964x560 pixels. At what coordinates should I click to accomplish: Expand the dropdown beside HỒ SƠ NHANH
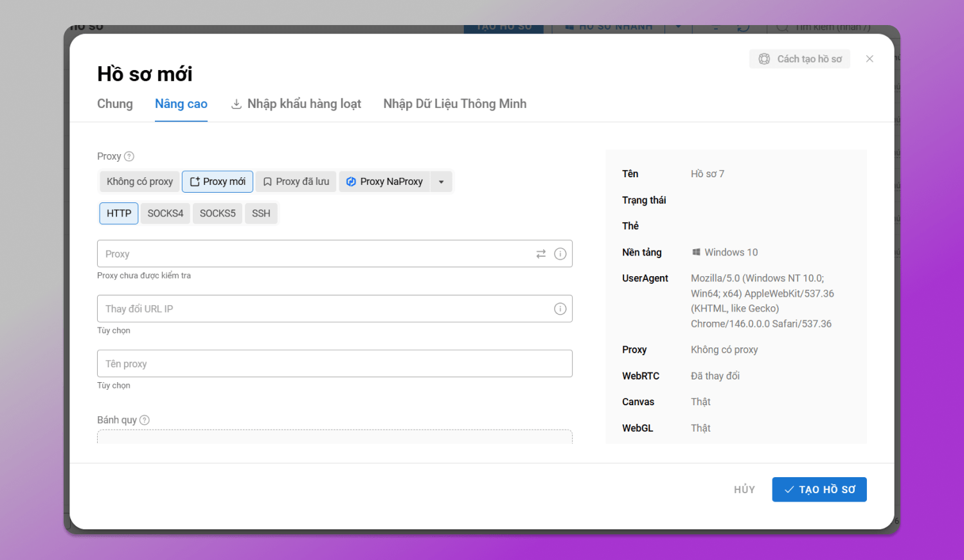click(x=678, y=27)
